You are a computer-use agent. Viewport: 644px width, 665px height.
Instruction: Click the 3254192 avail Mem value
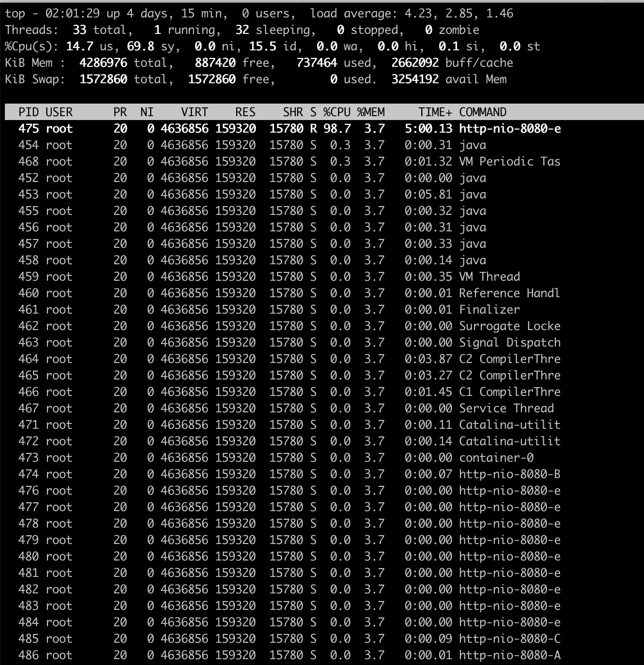click(x=415, y=79)
